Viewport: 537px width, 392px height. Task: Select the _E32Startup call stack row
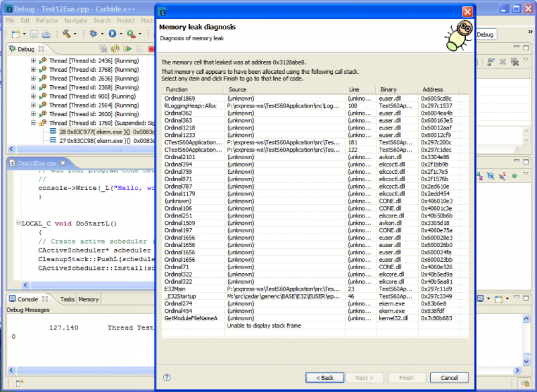pos(315,296)
